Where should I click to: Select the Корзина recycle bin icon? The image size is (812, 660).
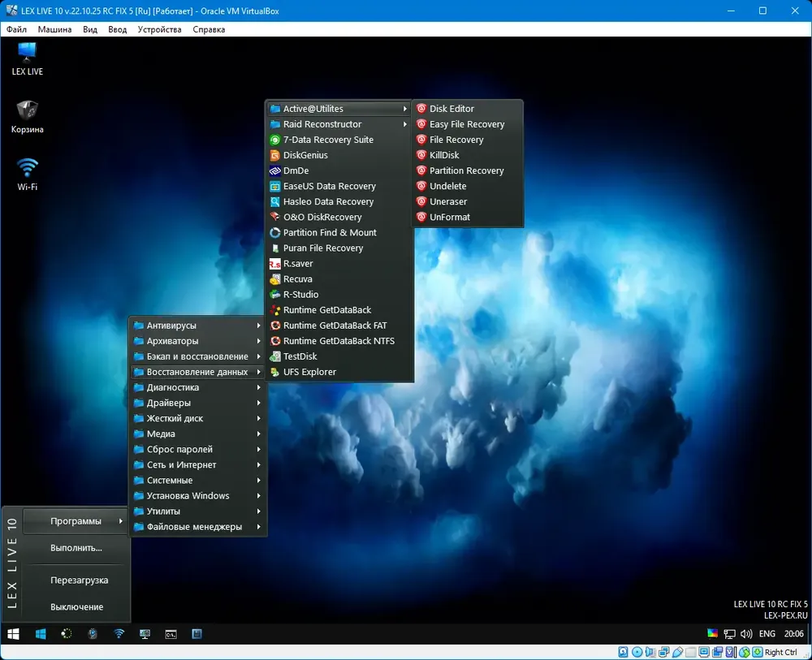pos(27,117)
